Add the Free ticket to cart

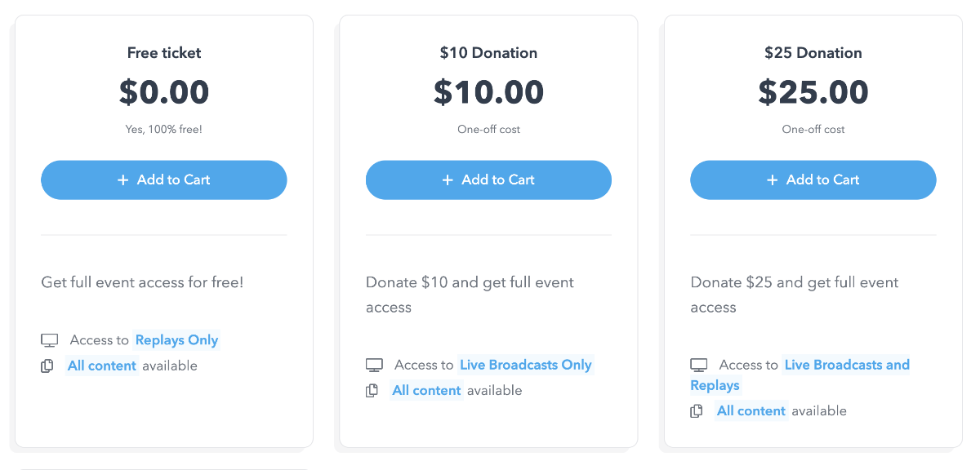click(164, 180)
